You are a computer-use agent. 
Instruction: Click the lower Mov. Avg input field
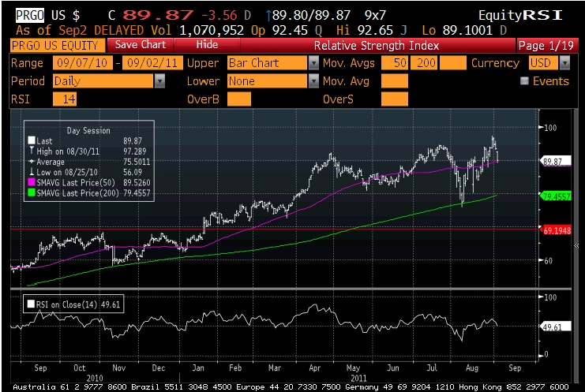pos(395,81)
